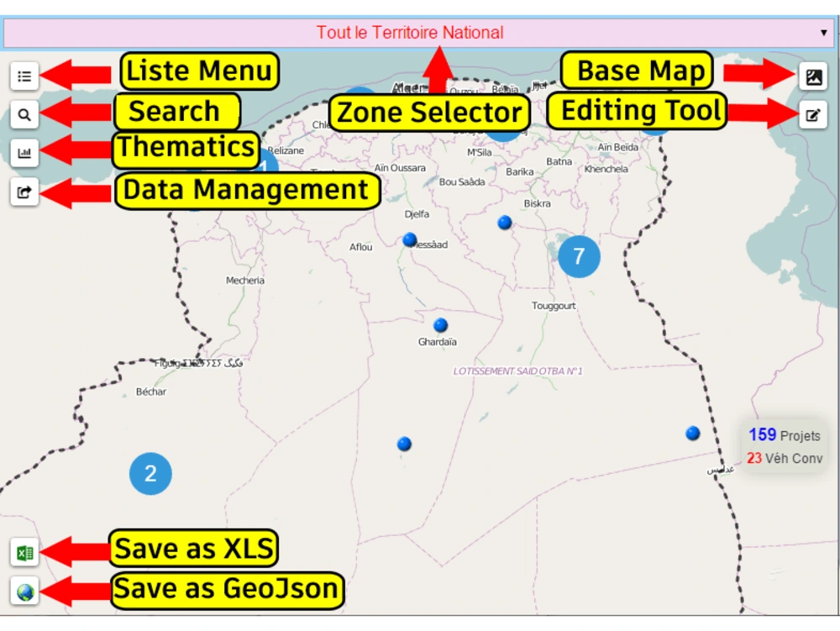This screenshot has height=631, width=840.
Task: Save as GeoJSON using the globe icon
Action: tap(24, 592)
